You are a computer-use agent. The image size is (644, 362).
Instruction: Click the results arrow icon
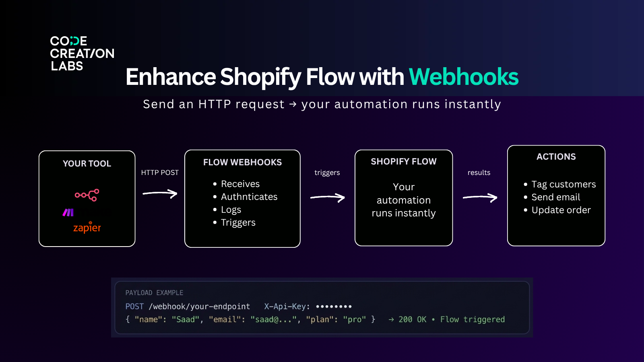[480, 197]
